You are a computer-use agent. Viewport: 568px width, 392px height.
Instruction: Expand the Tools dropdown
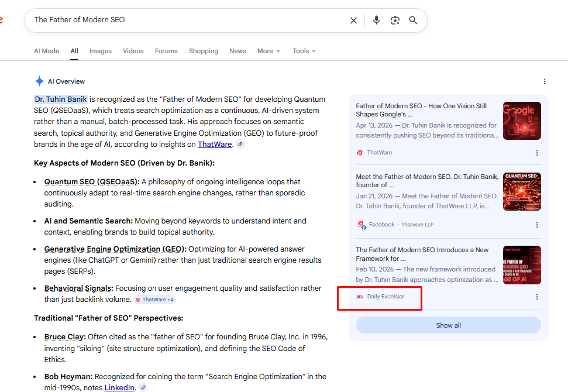point(304,51)
